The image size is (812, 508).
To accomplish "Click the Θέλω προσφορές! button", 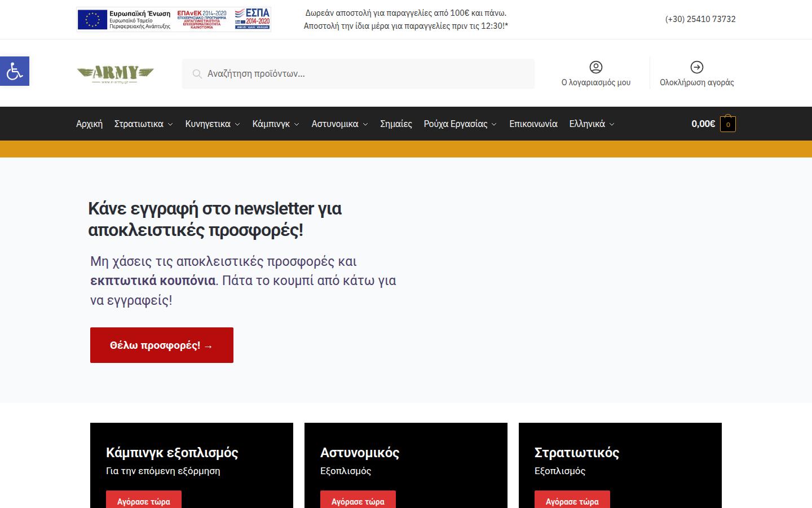I will [x=162, y=345].
